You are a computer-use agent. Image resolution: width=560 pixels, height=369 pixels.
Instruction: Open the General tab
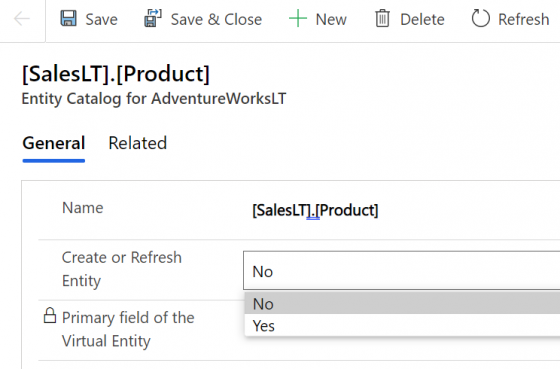(x=54, y=143)
